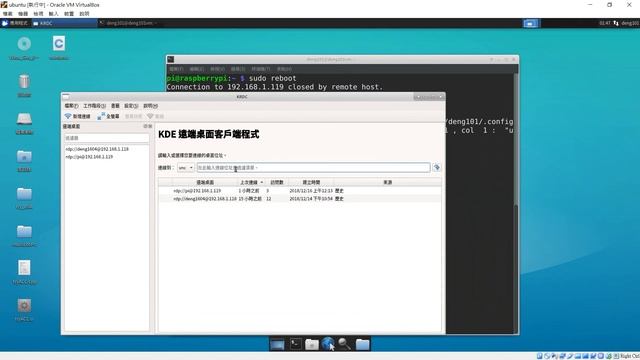Open the Xfce applications menu mouse icon
640x360 pixels.
[5, 23]
